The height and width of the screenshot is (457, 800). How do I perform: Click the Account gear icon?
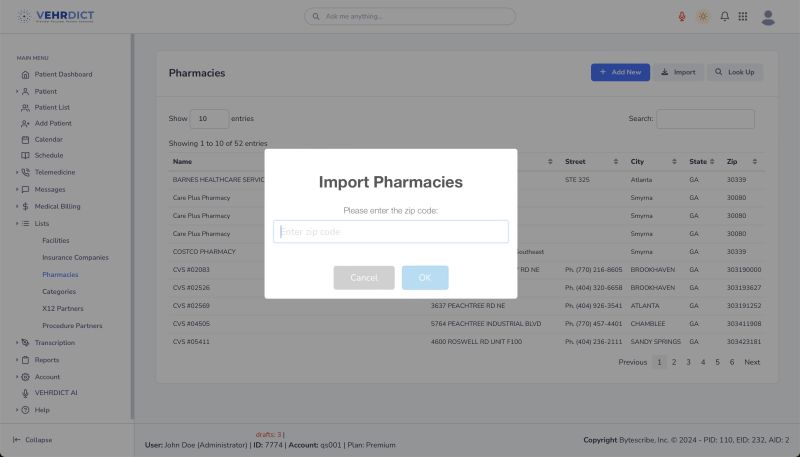(26, 377)
